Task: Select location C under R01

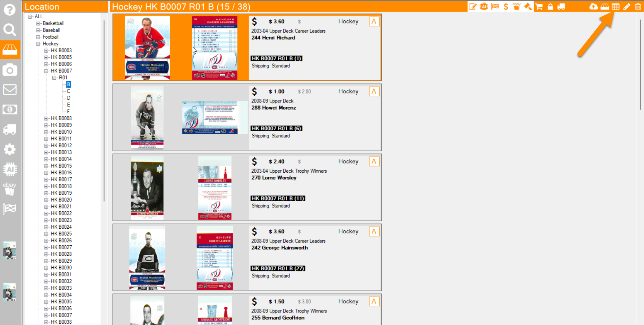Action: point(68,91)
